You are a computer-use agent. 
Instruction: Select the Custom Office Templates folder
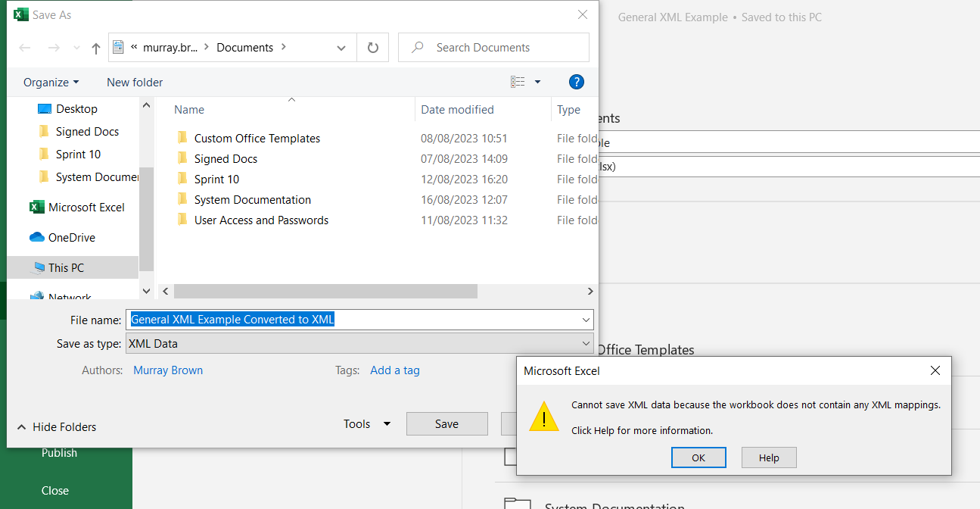(257, 139)
